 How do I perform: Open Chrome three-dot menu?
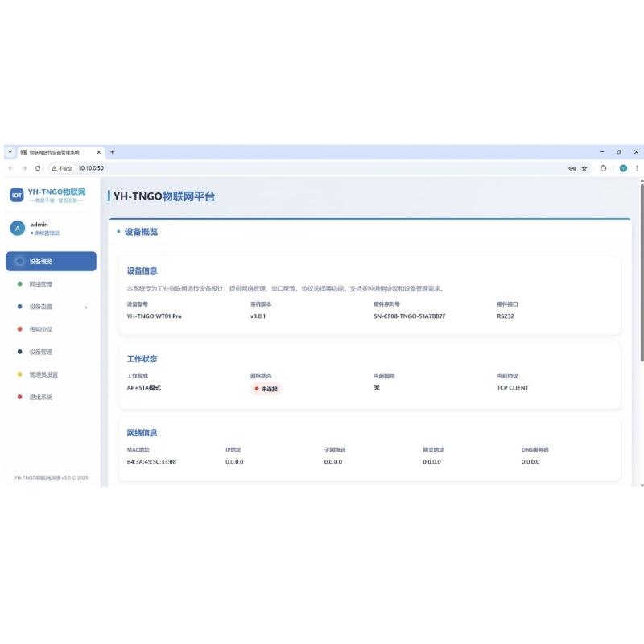(x=637, y=168)
